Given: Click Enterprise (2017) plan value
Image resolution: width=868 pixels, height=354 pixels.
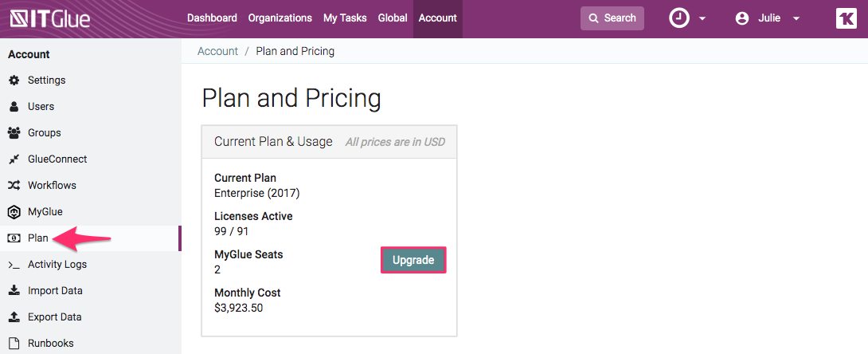Looking at the screenshot, I should 257,193.
